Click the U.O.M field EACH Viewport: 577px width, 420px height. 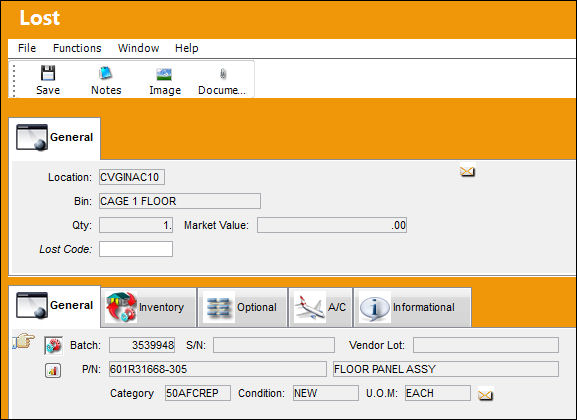coord(438,393)
